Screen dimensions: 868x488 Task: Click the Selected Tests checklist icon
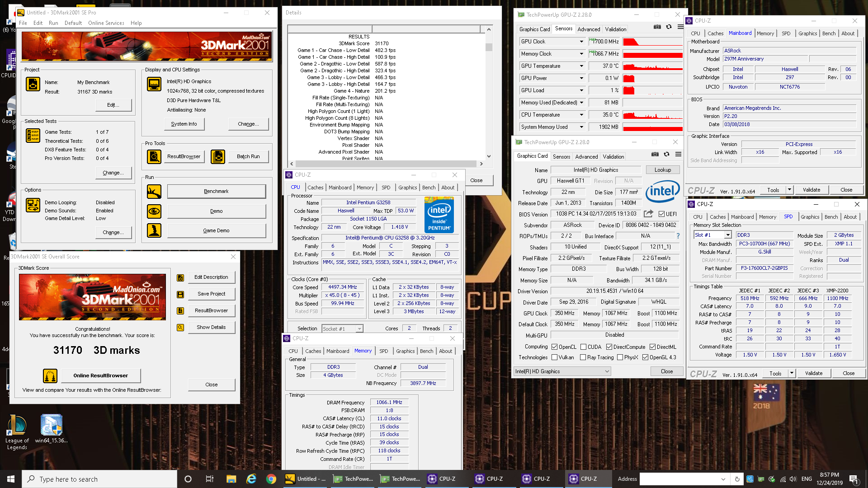33,136
